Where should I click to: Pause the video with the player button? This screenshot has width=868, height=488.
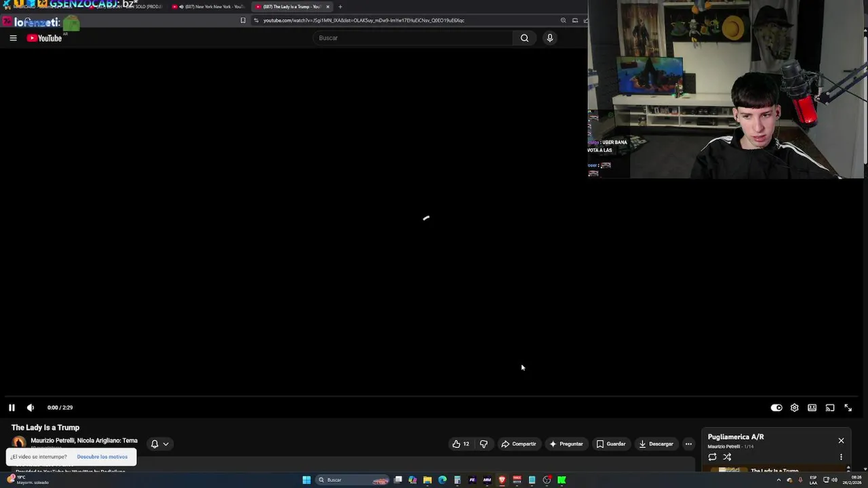point(12,407)
